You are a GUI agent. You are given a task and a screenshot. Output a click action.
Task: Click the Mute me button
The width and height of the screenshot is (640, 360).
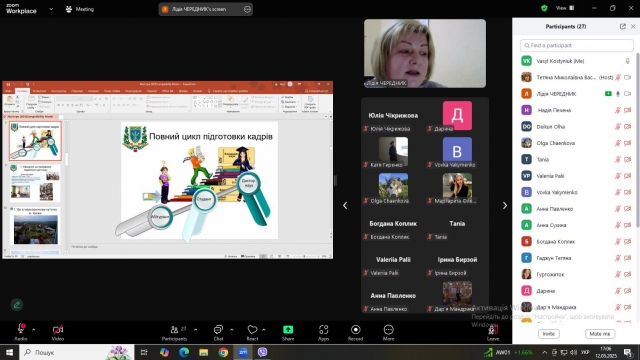(x=600, y=333)
